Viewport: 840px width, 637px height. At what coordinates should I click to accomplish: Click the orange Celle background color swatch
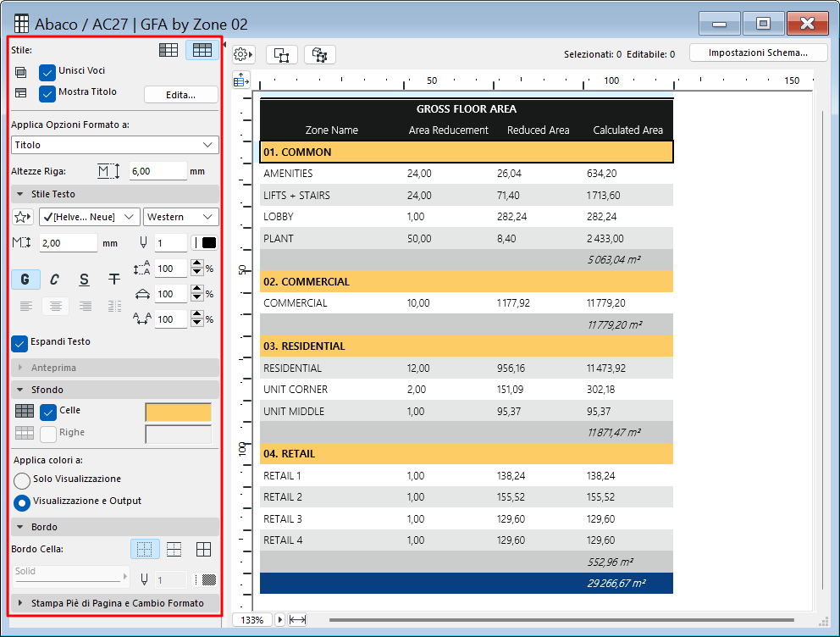179,413
